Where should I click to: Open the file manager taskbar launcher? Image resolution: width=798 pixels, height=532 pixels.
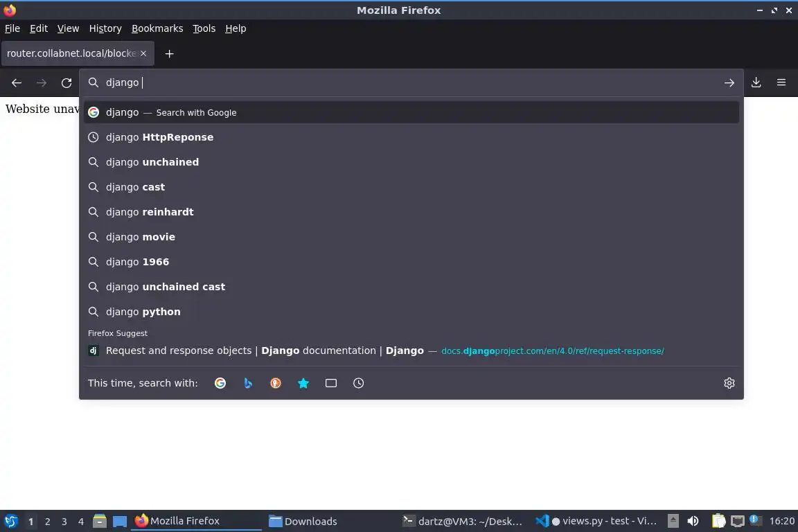click(100, 521)
